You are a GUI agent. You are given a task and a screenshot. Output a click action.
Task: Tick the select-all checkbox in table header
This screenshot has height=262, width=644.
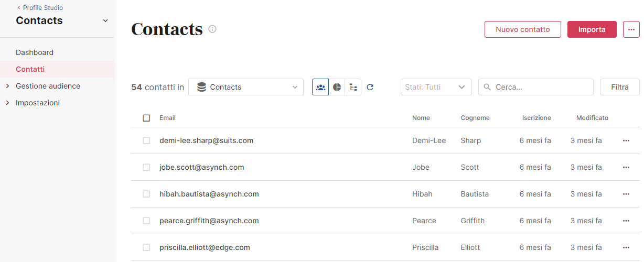tap(146, 118)
